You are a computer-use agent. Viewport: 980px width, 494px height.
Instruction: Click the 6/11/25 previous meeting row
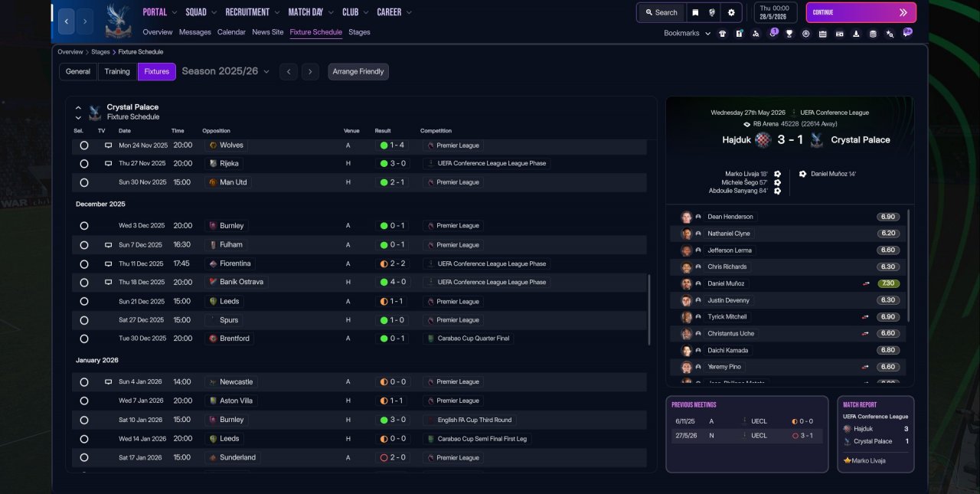[747, 421]
